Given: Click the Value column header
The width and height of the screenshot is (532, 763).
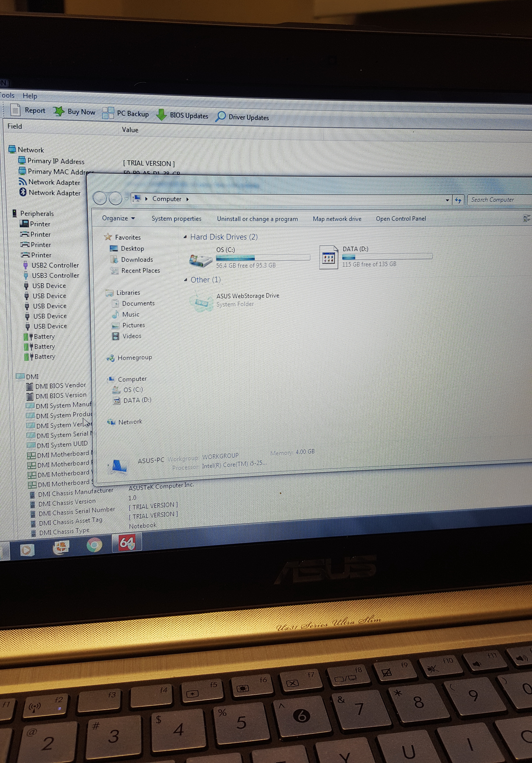Looking at the screenshot, I should pos(130,130).
